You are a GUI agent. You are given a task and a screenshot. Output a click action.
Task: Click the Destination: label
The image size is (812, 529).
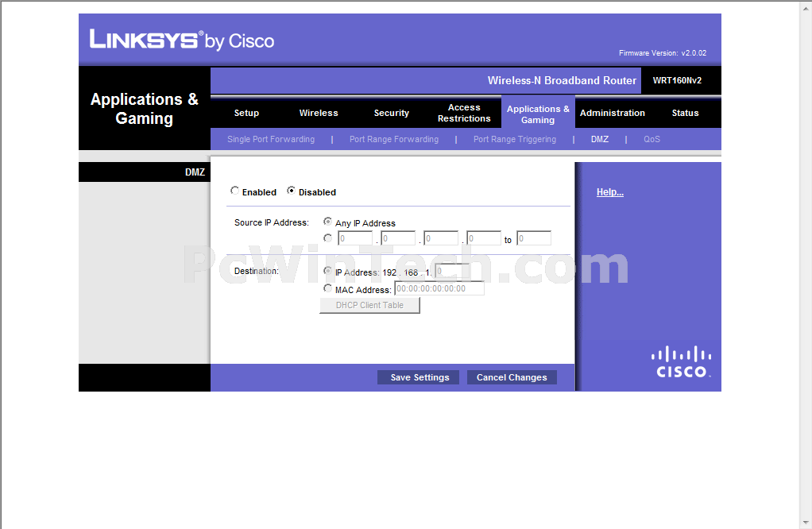click(x=257, y=271)
